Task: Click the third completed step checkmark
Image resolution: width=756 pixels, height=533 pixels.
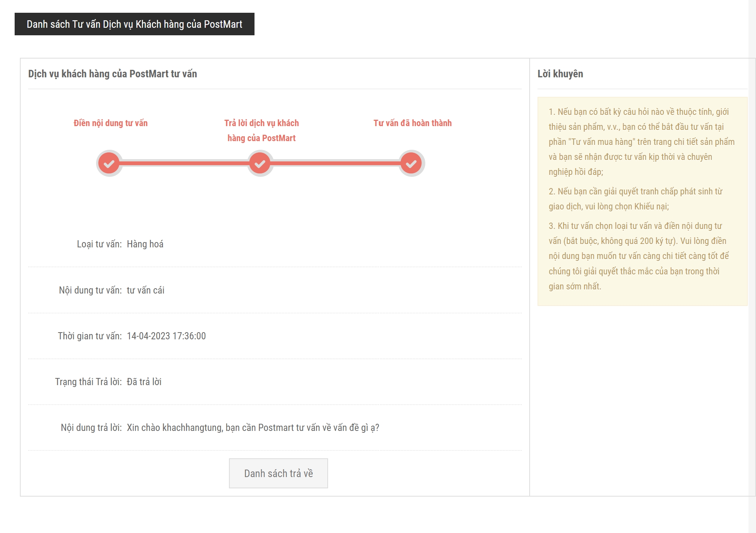Action: (x=411, y=163)
